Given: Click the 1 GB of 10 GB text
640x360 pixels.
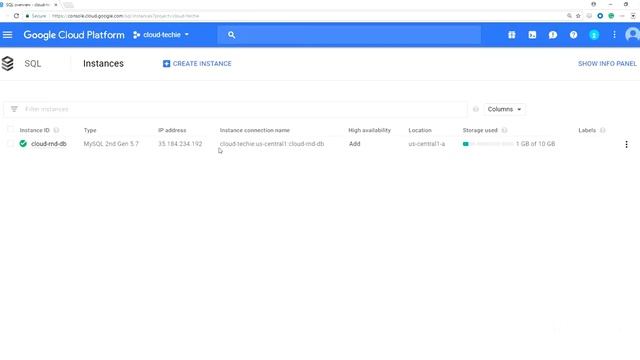Looking at the screenshot, I should 536,144.
